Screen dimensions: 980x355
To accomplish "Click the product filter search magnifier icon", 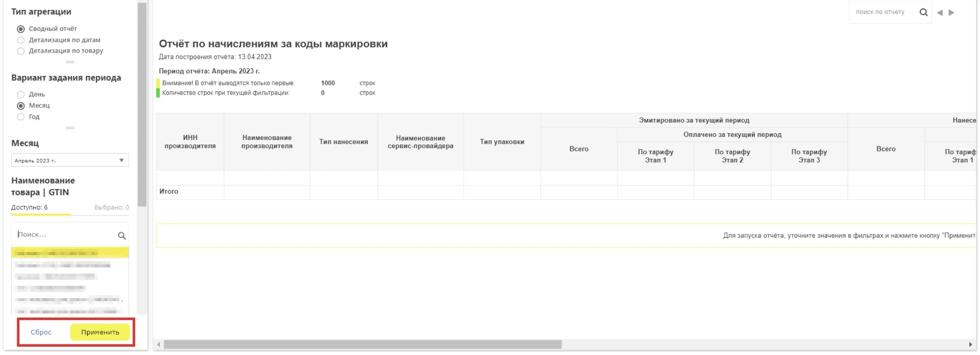I will coord(121,235).
